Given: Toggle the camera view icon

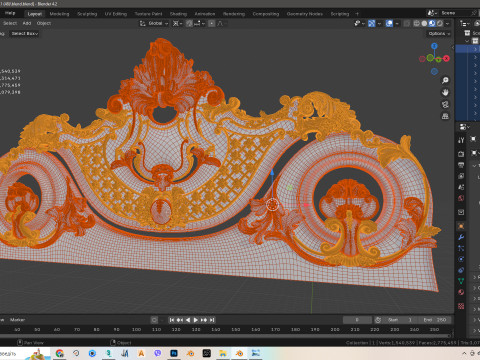Looking at the screenshot, I should point(445,104).
